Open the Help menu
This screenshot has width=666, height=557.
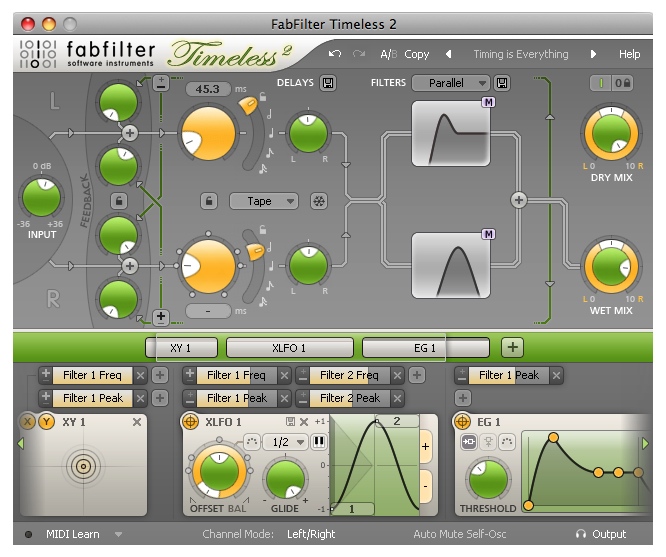[x=629, y=54]
